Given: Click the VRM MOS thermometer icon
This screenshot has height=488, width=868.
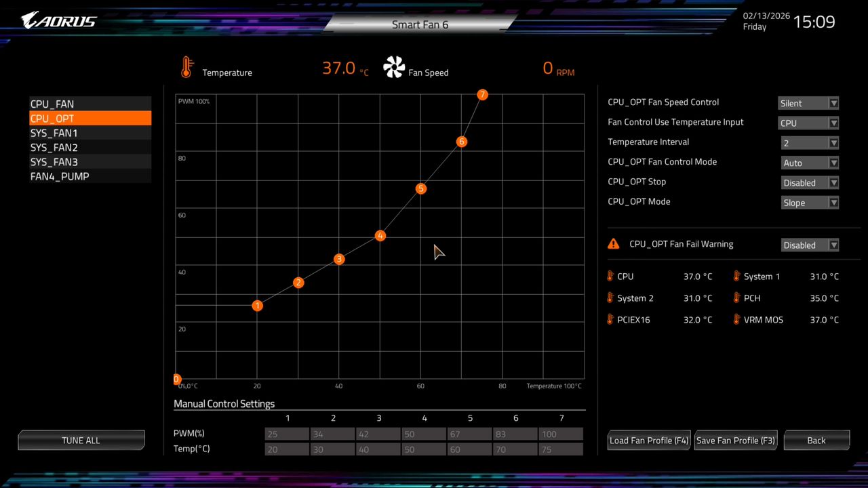Looking at the screenshot, I should pyautogui.click(x=736, y=319).
